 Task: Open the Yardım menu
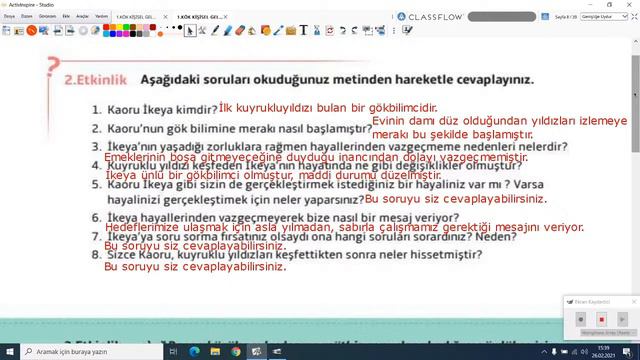point(101,16)
